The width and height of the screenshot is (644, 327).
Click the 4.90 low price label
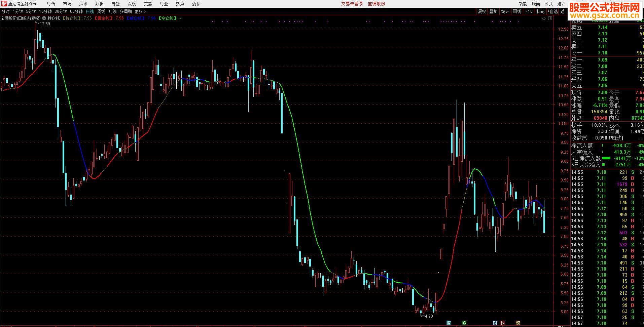coord(429,316)
